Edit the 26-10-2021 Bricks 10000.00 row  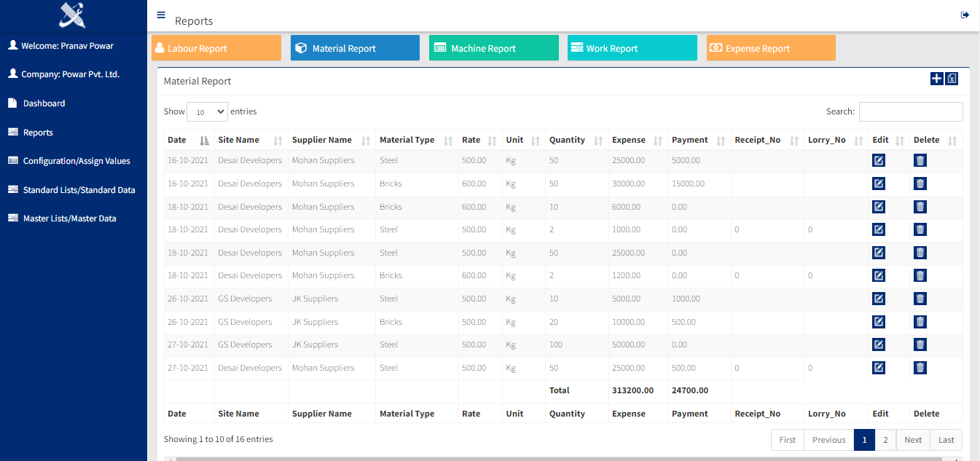coord(879,322)
